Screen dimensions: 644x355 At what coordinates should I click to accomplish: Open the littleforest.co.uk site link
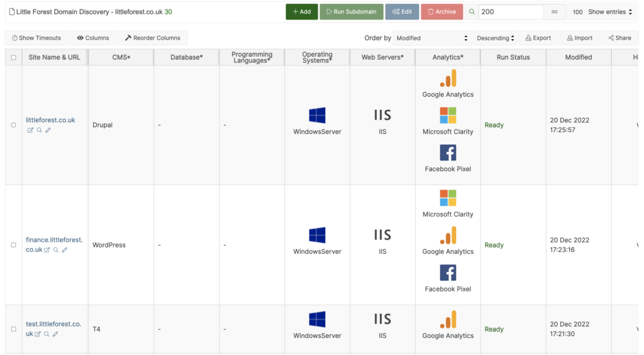pyautogui.click(x=50, y=120)
